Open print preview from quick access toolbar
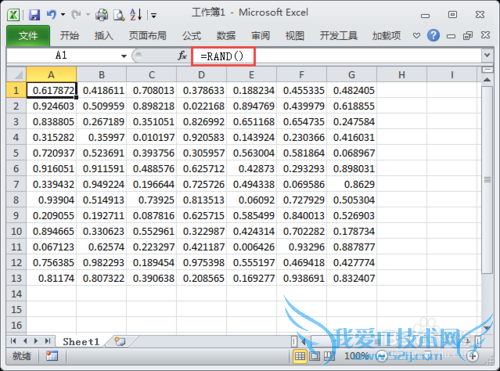Screen dimensions: 500x371 (x=119, y=15)
